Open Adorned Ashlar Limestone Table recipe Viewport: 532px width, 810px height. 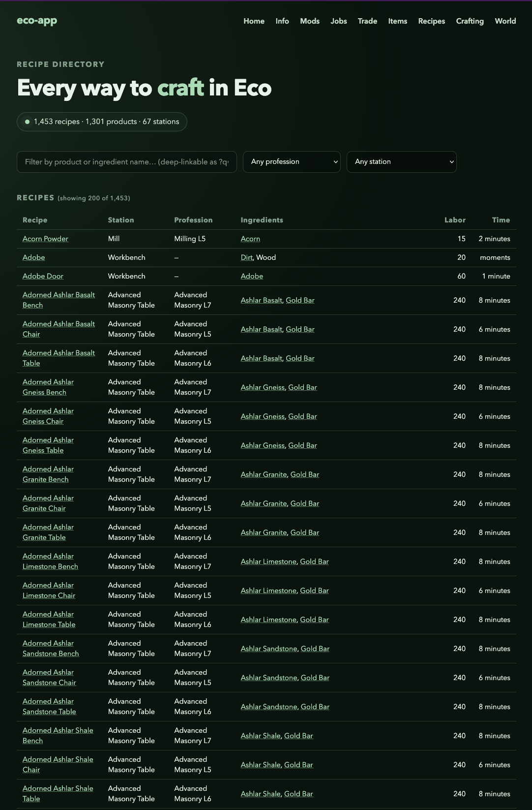tap(49, 620)
